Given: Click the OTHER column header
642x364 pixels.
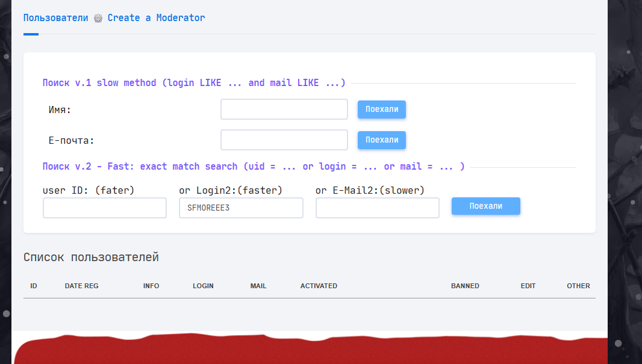Looking at the screenshot, I should (x=579, y=286).
